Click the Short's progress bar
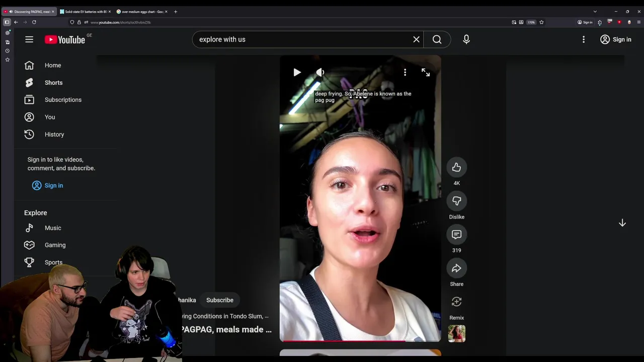The height and width of the screenshot is (362, 644). (x=360, y=341)
